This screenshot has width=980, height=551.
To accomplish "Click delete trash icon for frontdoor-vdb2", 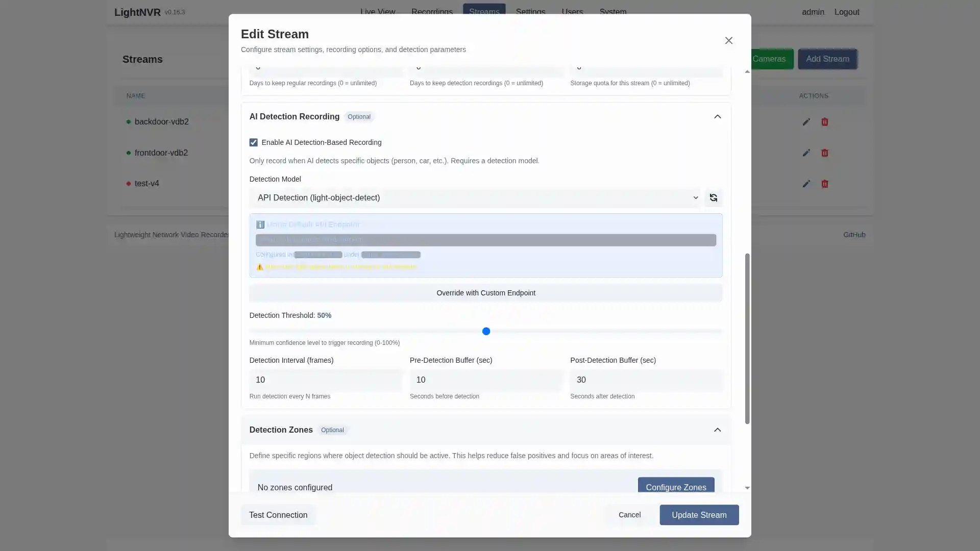I will [824, 153].
